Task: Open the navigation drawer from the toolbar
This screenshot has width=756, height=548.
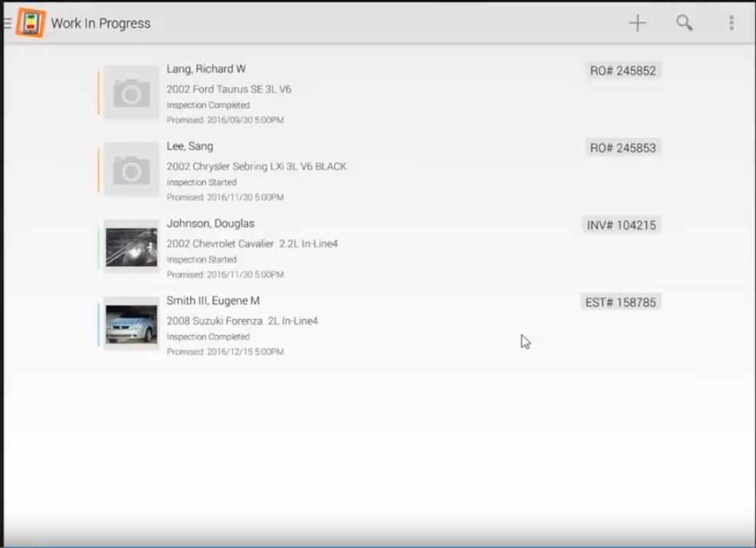Action: pyautogui.click(x=8, y=23)
